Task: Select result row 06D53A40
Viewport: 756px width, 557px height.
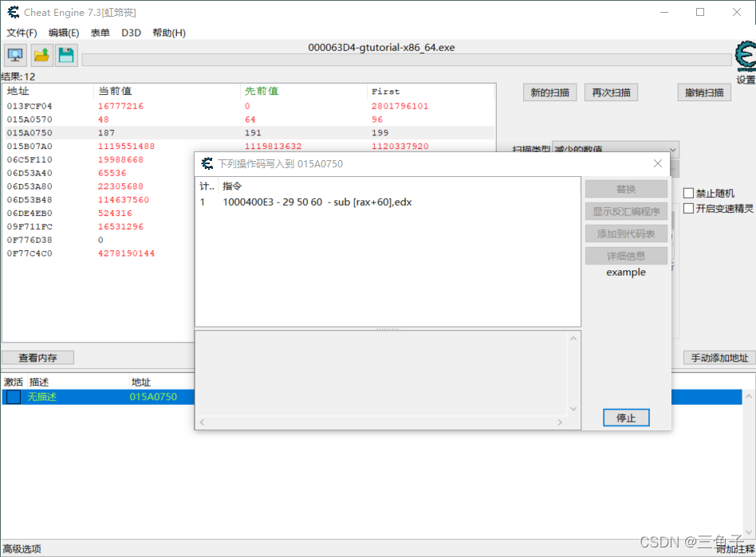Action: (x=99, y=173)
